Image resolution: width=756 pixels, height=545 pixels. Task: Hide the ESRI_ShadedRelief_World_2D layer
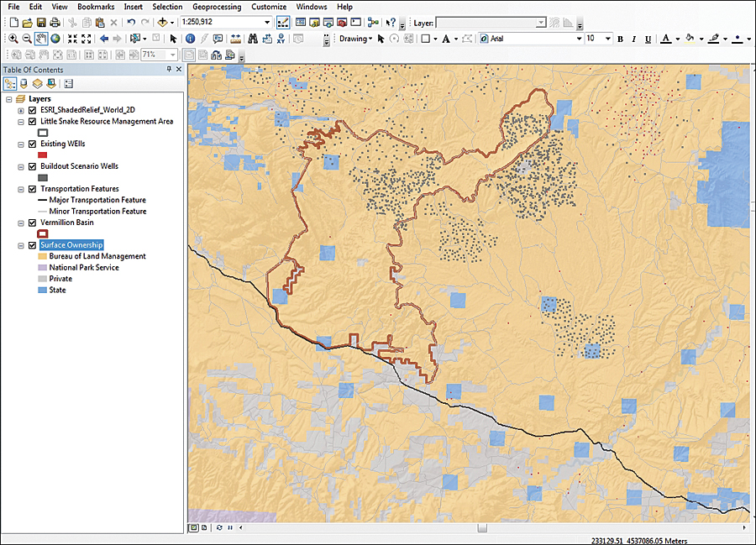coord(33,110)
